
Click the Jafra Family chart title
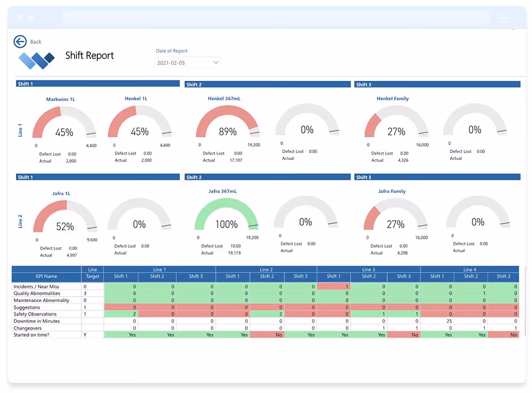click(x=392, y=191)
